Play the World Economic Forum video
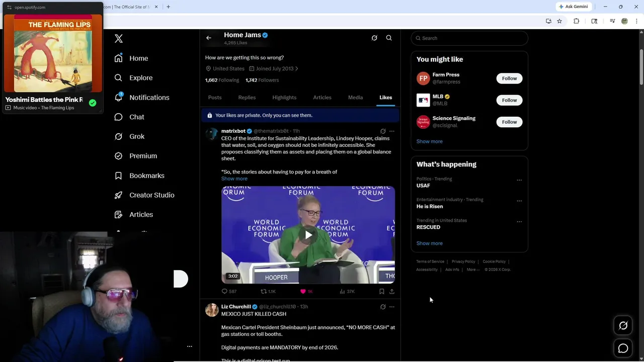 308,235
